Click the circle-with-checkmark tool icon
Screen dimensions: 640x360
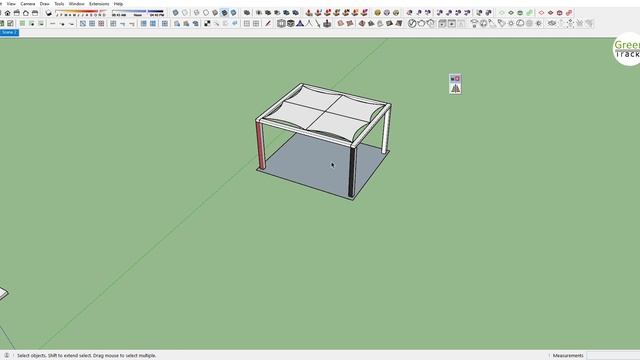pyautogui.click(x=412, y=24)
